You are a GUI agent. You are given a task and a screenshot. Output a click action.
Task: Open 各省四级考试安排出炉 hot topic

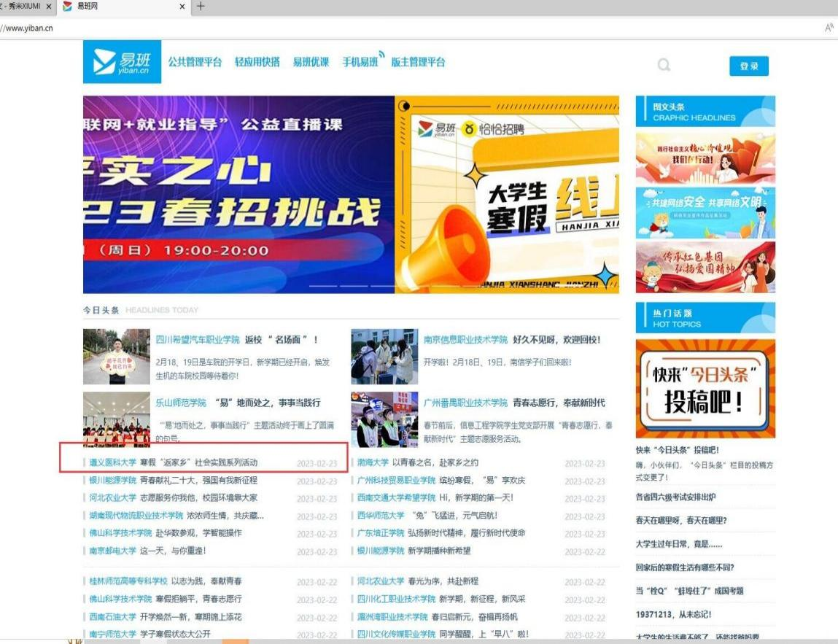click(x=675, y=497)
